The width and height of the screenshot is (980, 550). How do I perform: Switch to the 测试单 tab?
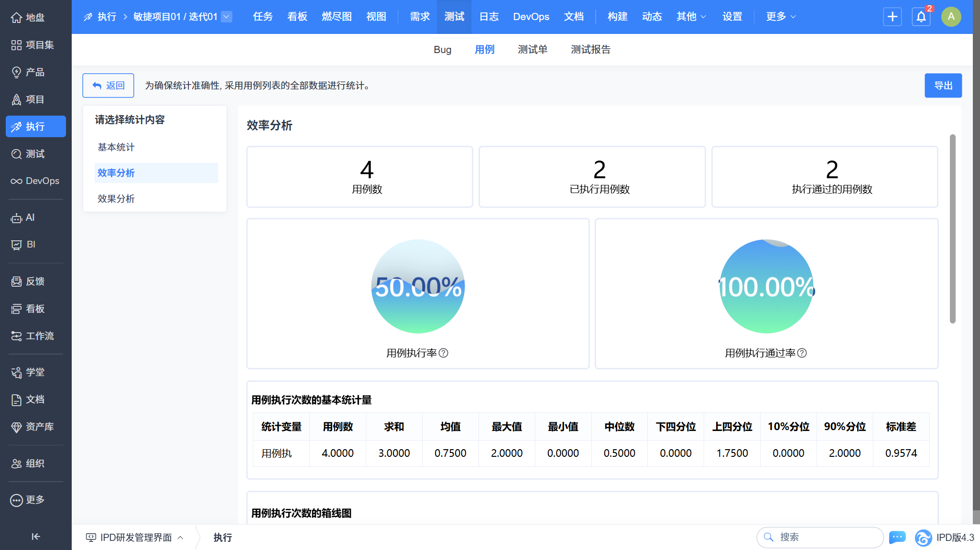pyautogui.click(x=533, y=50)
